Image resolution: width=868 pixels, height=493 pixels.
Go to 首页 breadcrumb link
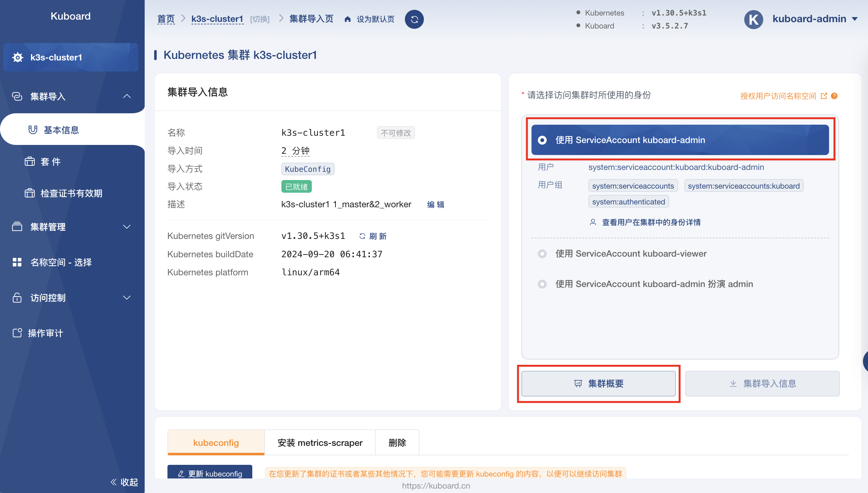166,19
